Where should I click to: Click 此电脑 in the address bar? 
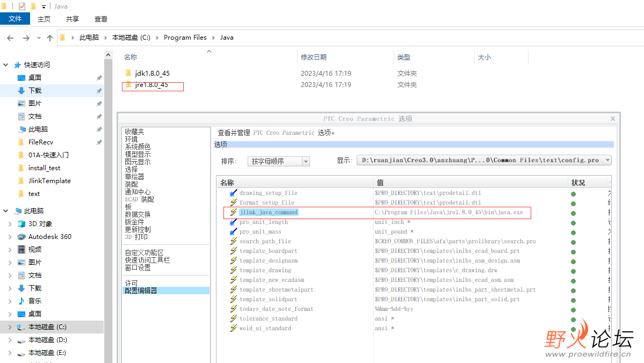(x=89, y=38)
